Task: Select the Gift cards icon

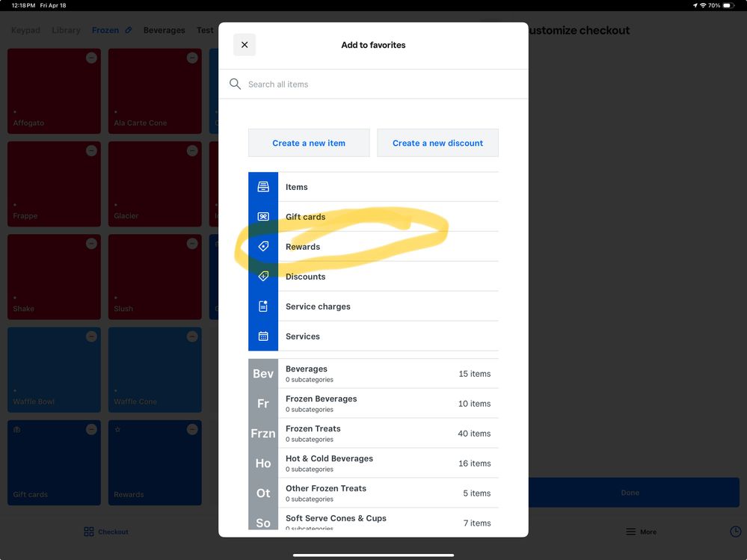Action: point(263,217)
